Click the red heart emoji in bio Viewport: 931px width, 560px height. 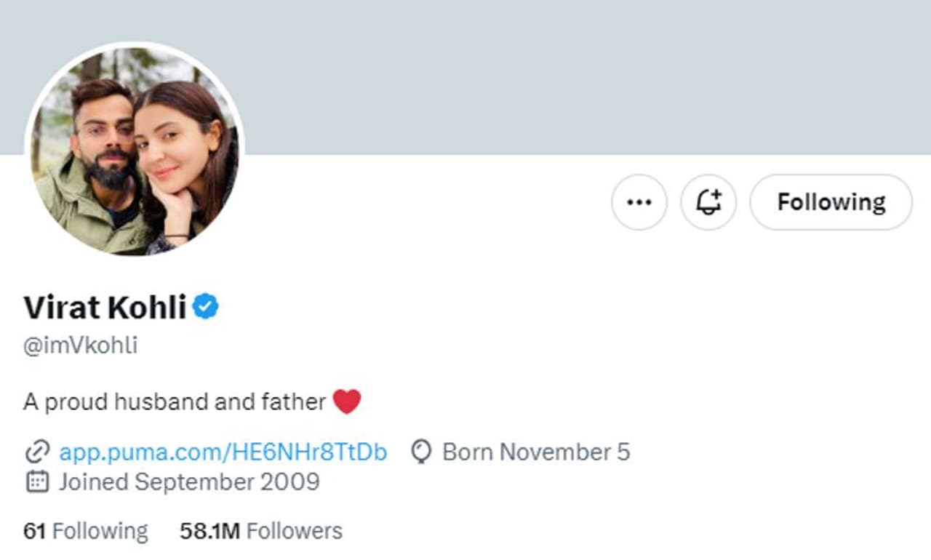pyautogui.click(x=347, y=401)
